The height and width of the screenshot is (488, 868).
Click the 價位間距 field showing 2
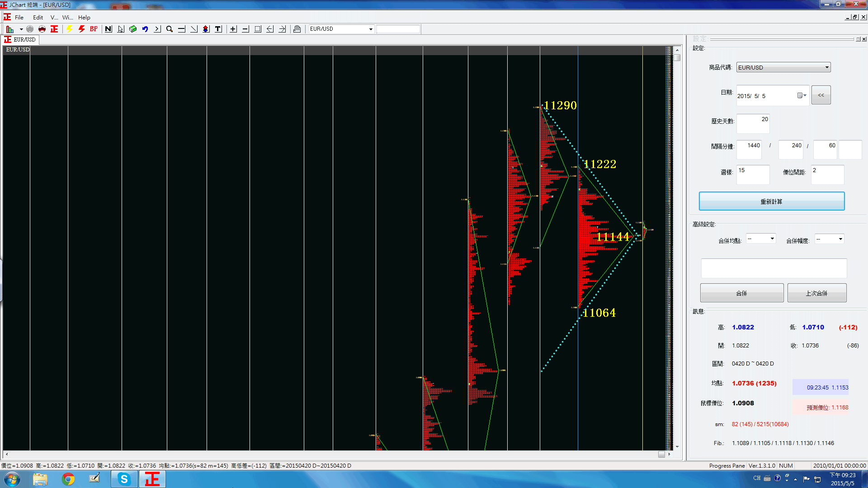click(827, 174)
